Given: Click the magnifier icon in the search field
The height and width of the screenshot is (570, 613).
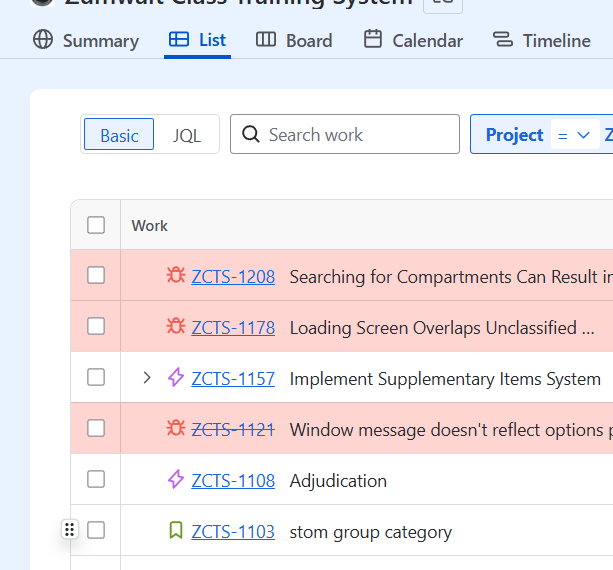Looking at the screenshot, I should coord(251,135).
